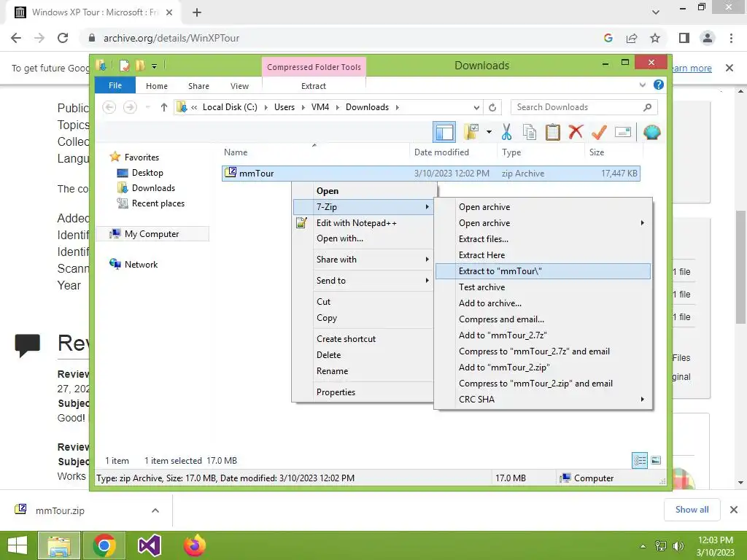Open the File ribbon tab
The width and height of the screenshot is (747, 560).
[115, 85]
